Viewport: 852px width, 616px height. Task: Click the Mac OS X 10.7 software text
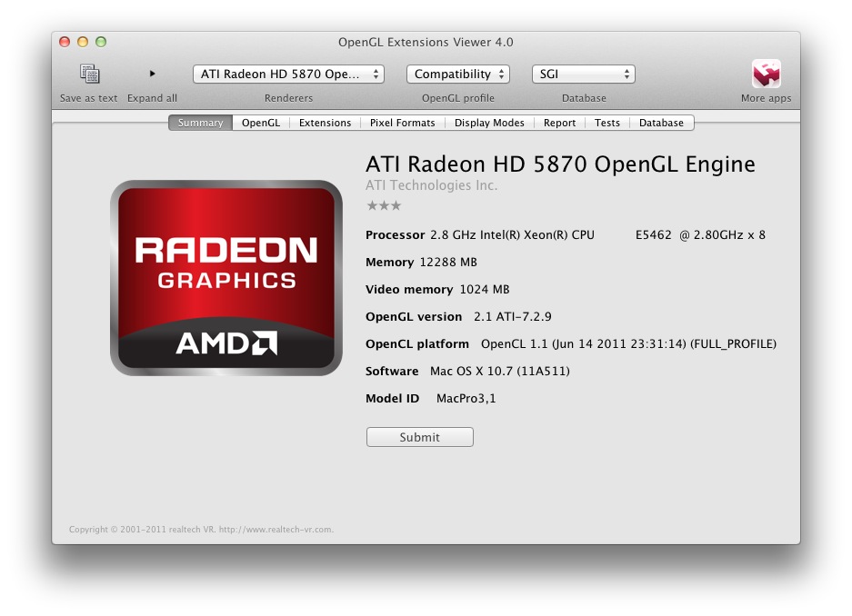point(500,372)
